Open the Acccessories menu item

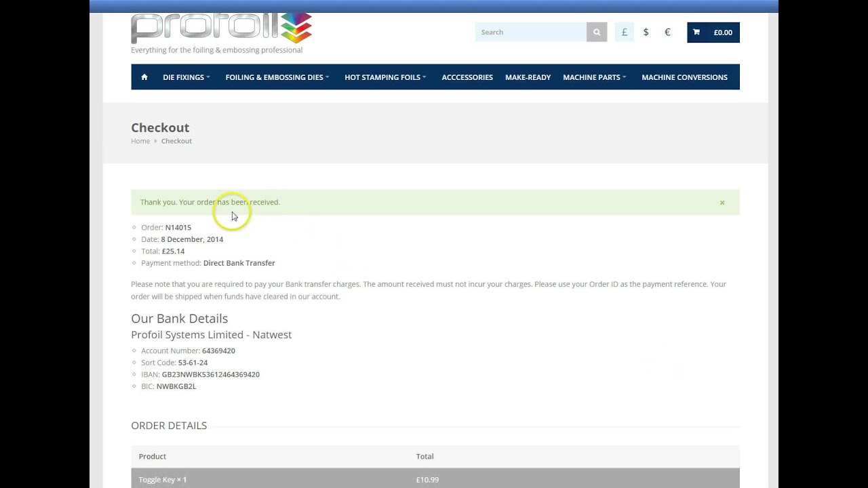[x=467, y=77]
